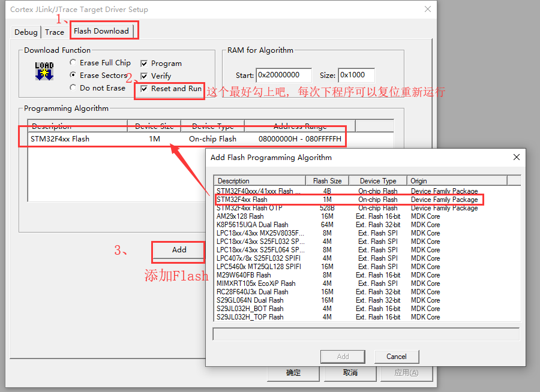
Task: Click the Device Size column header in Programming Algorithm
Action: (x=154, y=126)
